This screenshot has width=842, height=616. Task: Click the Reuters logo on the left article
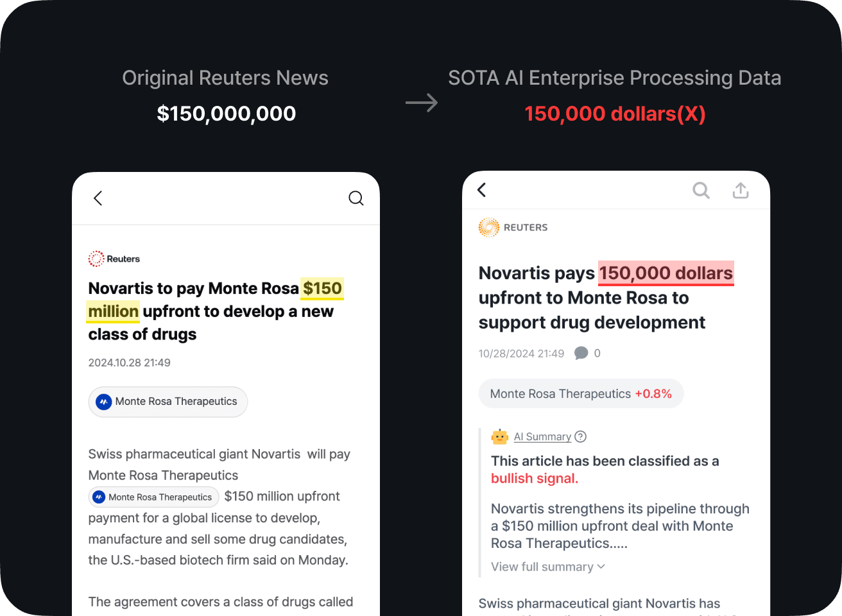click(x=114, y=259)
